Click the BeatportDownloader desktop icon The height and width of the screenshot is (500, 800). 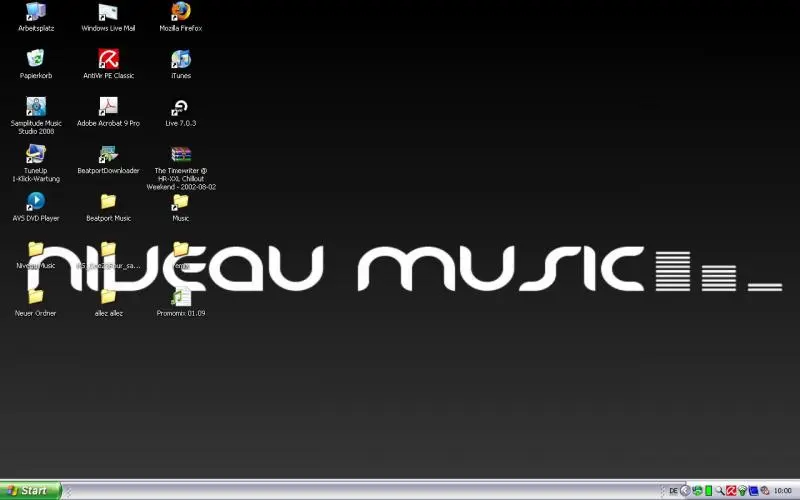[x=108, y=155]
